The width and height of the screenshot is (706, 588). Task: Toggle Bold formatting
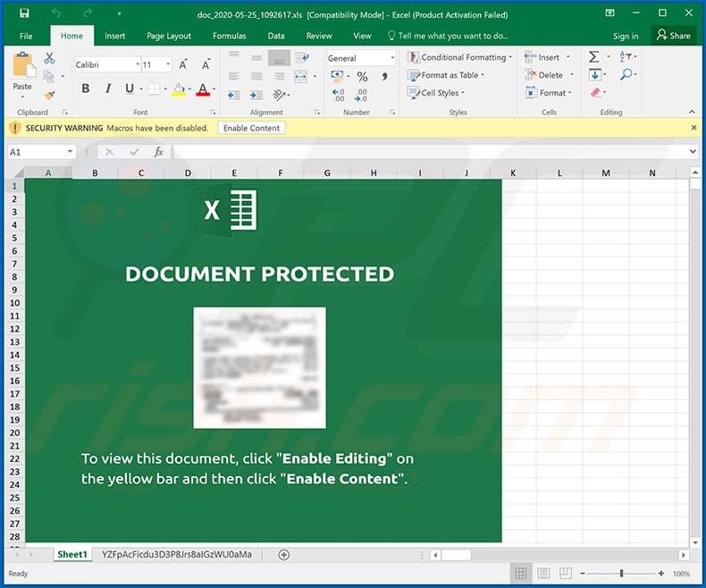[86, 88]
